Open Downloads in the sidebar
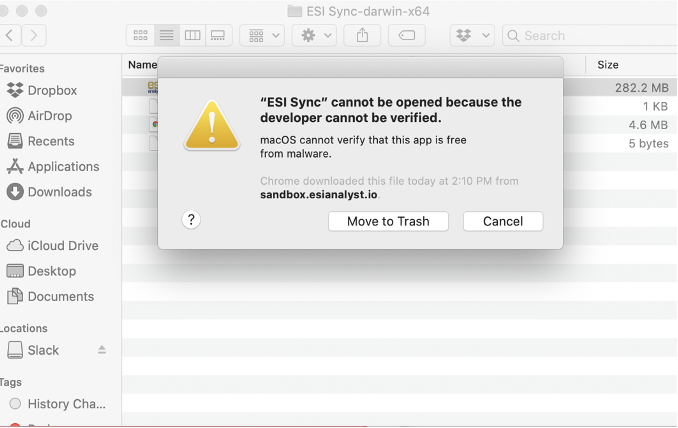The height and width of the screenshot is (428, 678). 49,192
